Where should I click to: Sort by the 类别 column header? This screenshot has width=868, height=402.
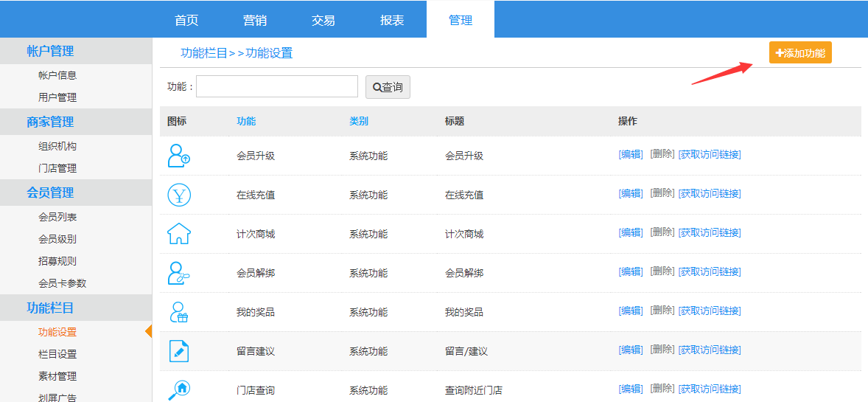coord(359,122)
